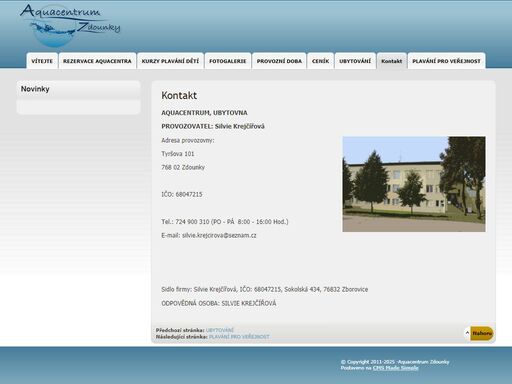Viewport: 512px width, 384px height.
Task: Open the VÍTEJTE tab
Action: [x=42, y=61]
